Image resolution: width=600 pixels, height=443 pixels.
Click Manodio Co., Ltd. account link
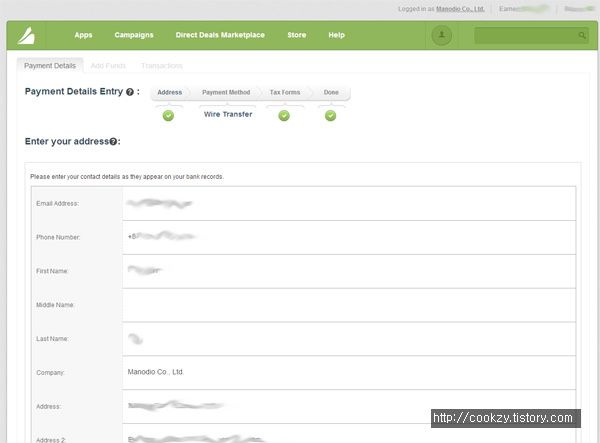pos(460,9)
